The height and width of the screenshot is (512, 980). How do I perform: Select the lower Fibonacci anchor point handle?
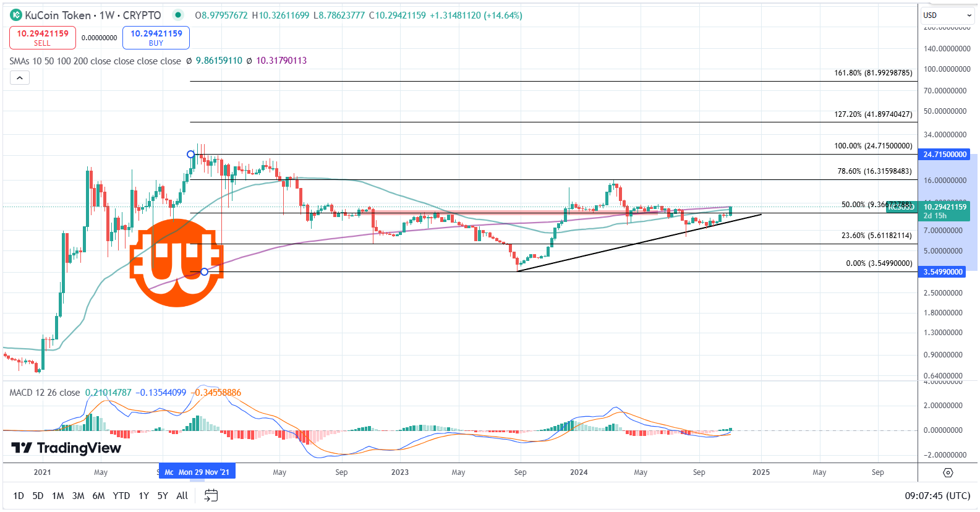204,271
